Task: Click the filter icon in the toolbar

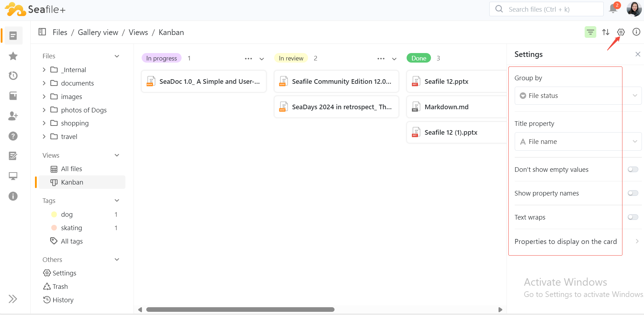Action: pyautogui.click(x=590, y=32)
